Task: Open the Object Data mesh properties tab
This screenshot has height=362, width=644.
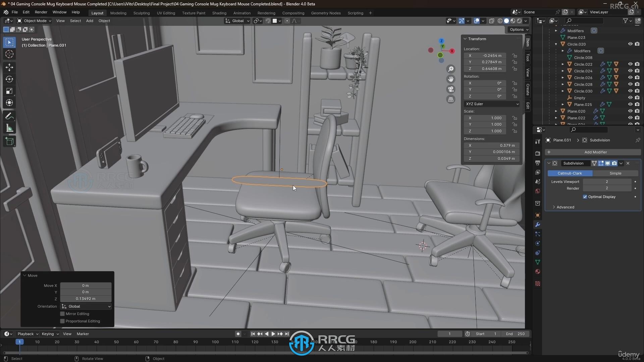Action: tap(538, 262)
